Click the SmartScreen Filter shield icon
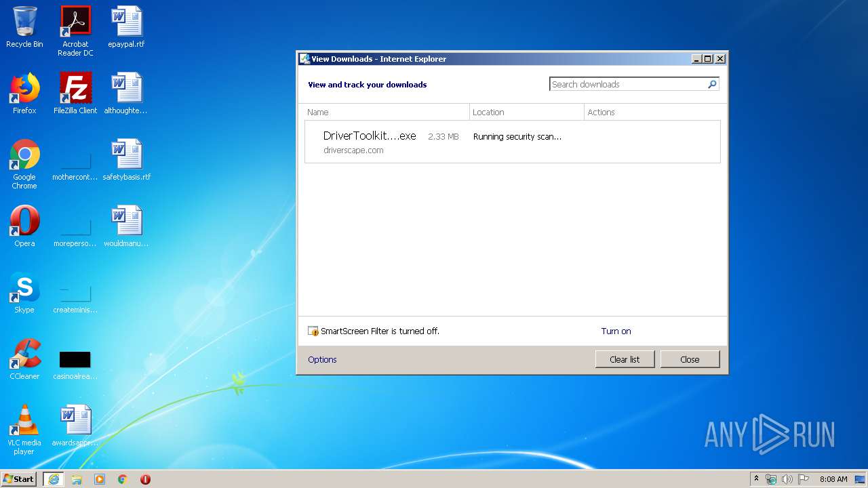The height and width of the screenshot is (488, 868). (313, 331)
